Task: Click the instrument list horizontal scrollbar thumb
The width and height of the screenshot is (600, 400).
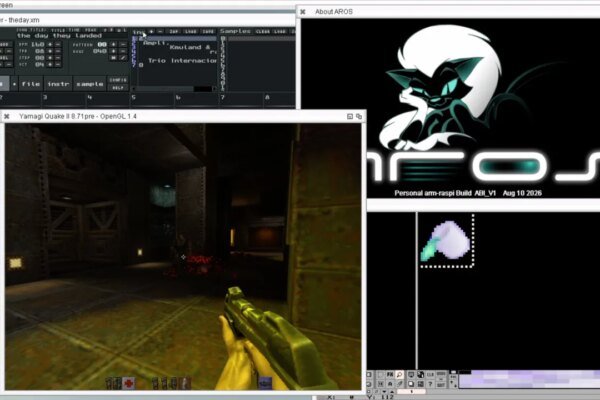Action: (203, 89)
